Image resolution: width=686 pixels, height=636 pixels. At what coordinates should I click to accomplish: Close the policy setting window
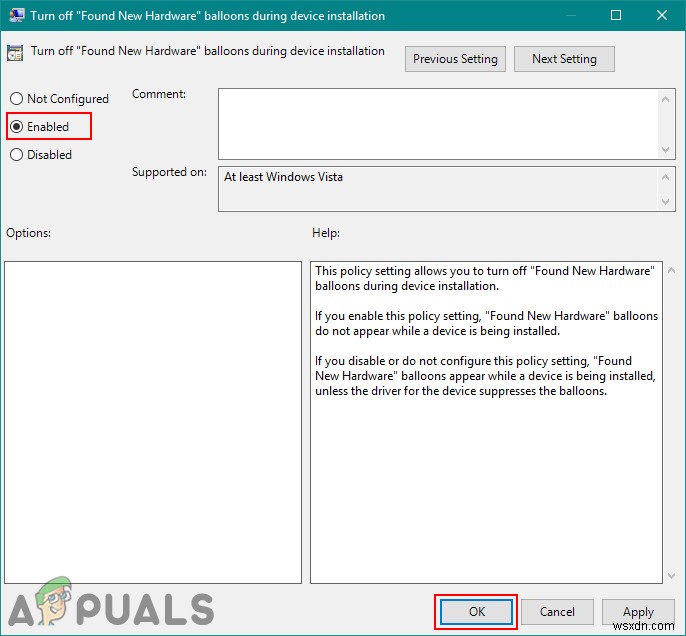point(662,15)
